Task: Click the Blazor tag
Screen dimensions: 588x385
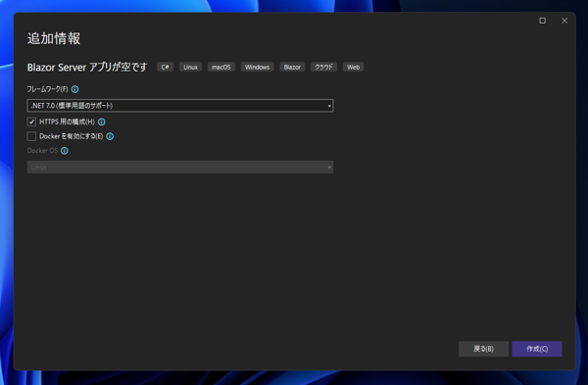Action: point(292,67)
